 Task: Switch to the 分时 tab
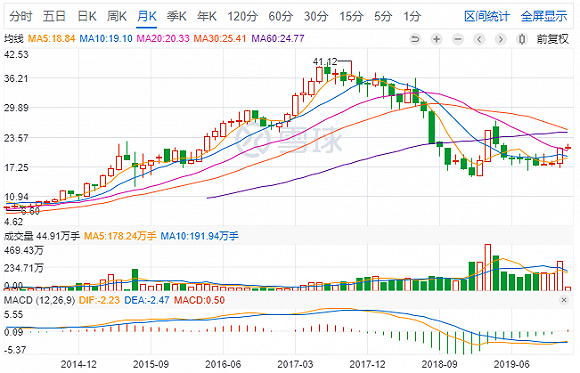click(x=21, y=16)
